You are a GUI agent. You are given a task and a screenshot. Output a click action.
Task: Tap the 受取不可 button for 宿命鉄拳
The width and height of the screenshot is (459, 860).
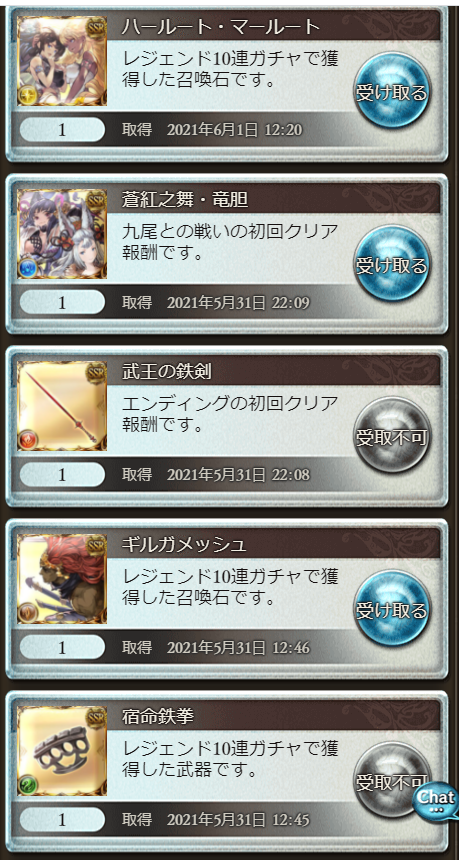tap(392, 781)
